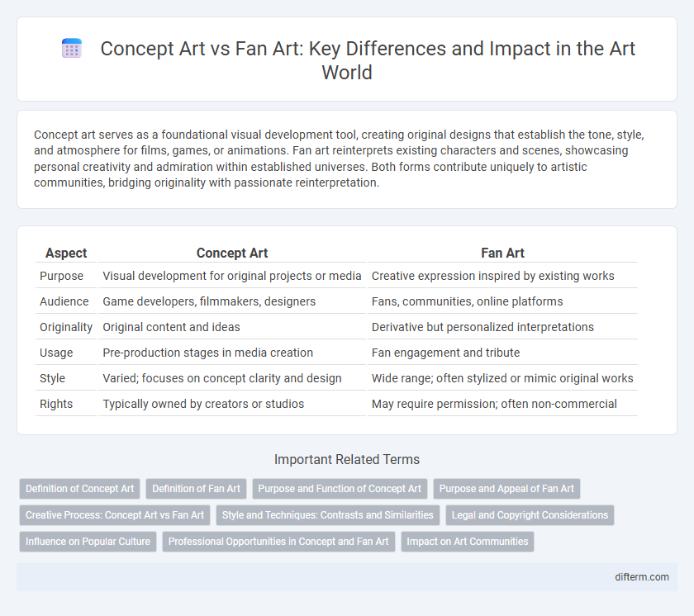Viewport: 694px width, 616px height.
Task: Select the 'Aspect' column header
Action: (66, 253)
